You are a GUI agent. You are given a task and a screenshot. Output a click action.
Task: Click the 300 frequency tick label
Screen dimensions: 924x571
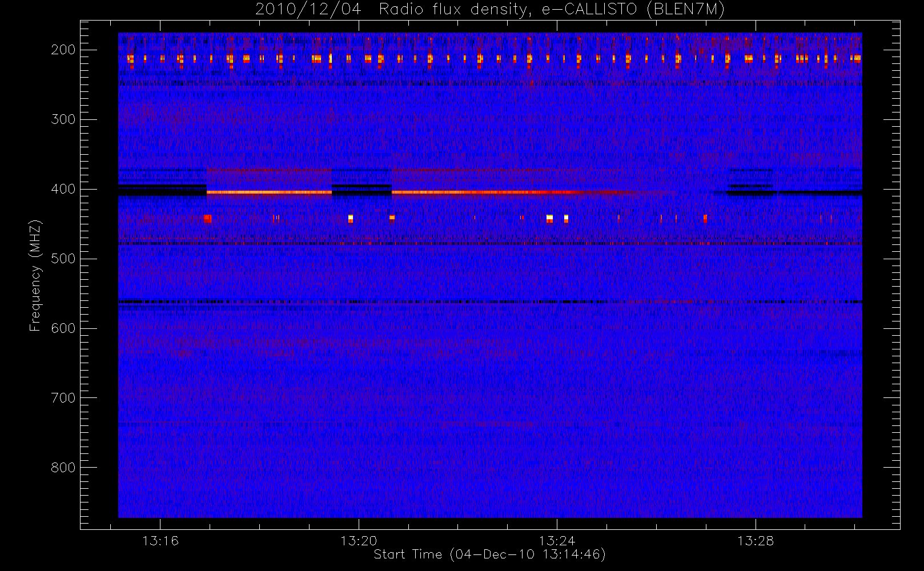[63, 119]
